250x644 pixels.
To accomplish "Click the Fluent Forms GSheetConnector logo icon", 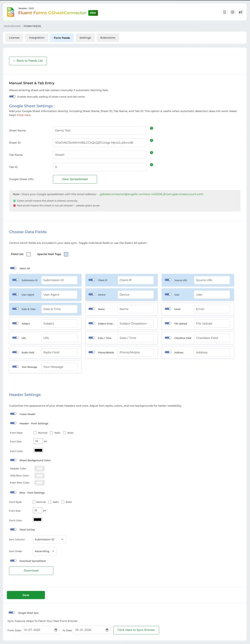I will (x=11, y=12).
